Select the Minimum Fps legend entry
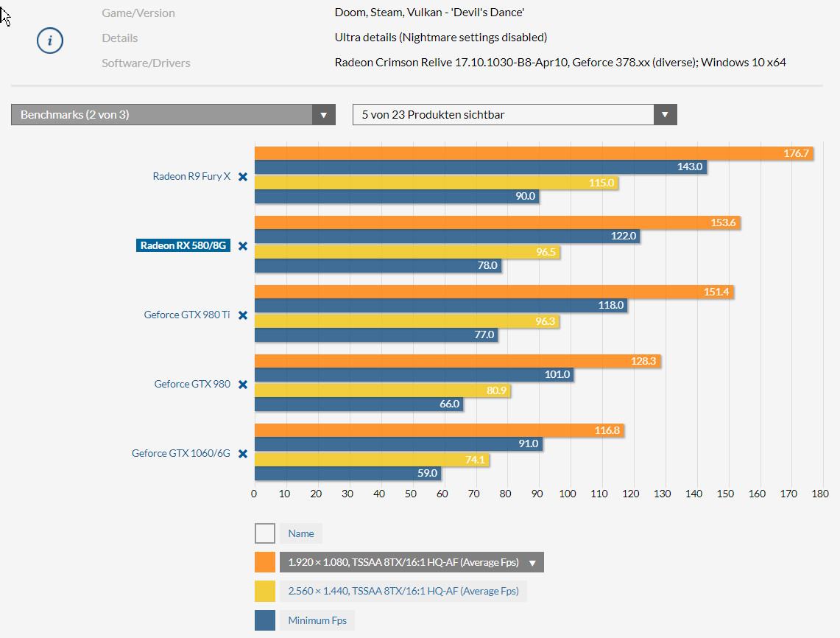840x638 pixels. tap(317, 620)
